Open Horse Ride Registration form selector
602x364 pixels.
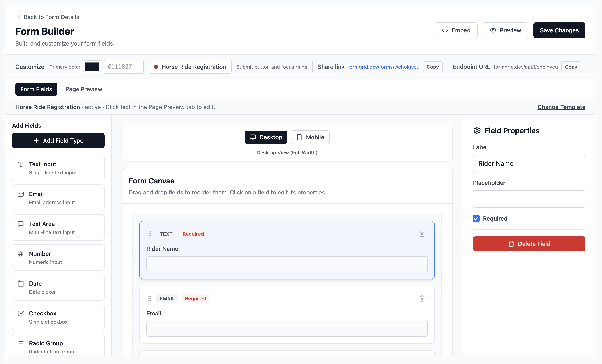click(x=190, y=67)
